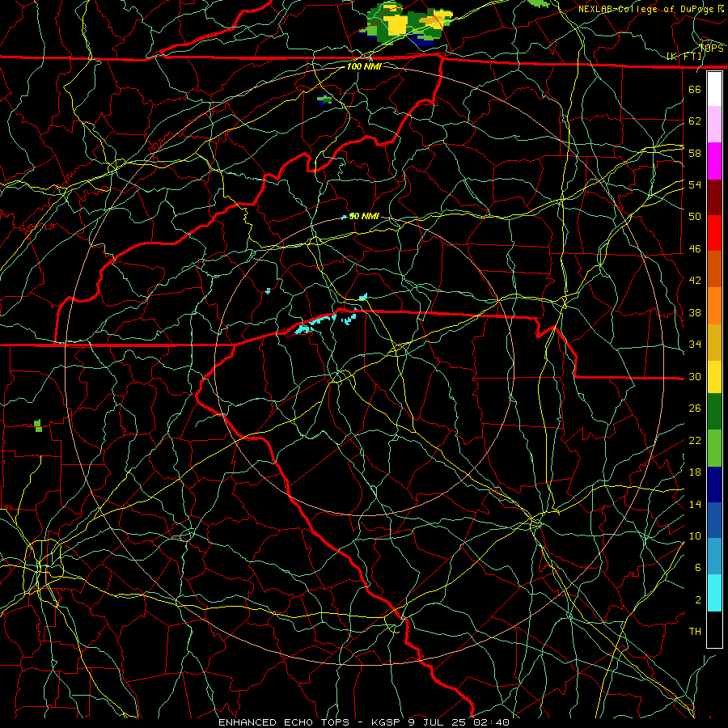
Task: Click the "46" scale label
Action: [x=695, y=248]
